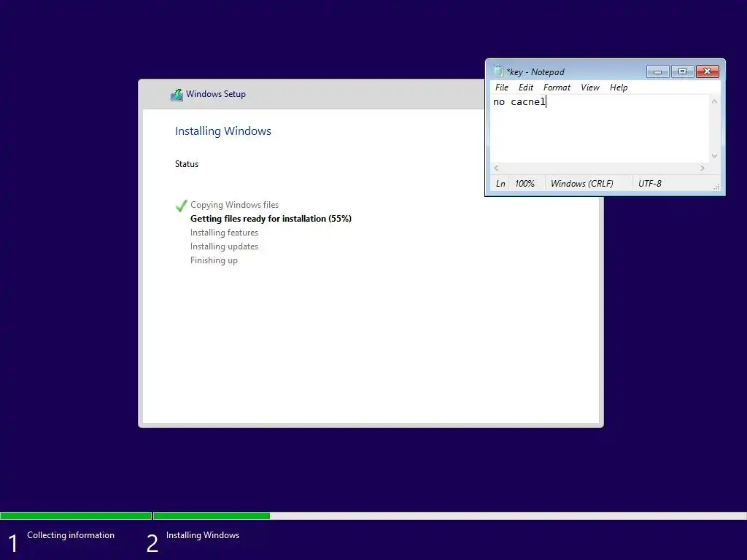The width and height of the screenshot is (747, 560).
Task: Click the 'no cacnel' text in Notepad
Action: [x=519, y=101]
